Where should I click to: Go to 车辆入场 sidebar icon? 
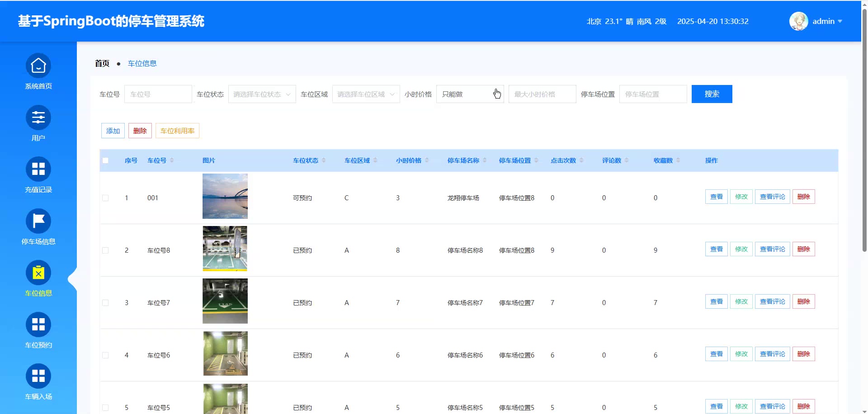pyautogui.click(x=38, y=376)
